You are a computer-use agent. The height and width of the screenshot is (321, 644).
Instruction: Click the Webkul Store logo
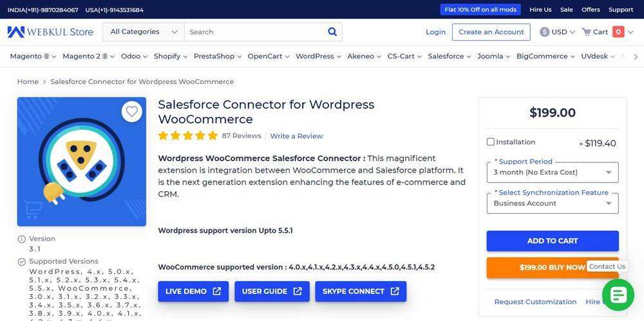click(50, 32)
